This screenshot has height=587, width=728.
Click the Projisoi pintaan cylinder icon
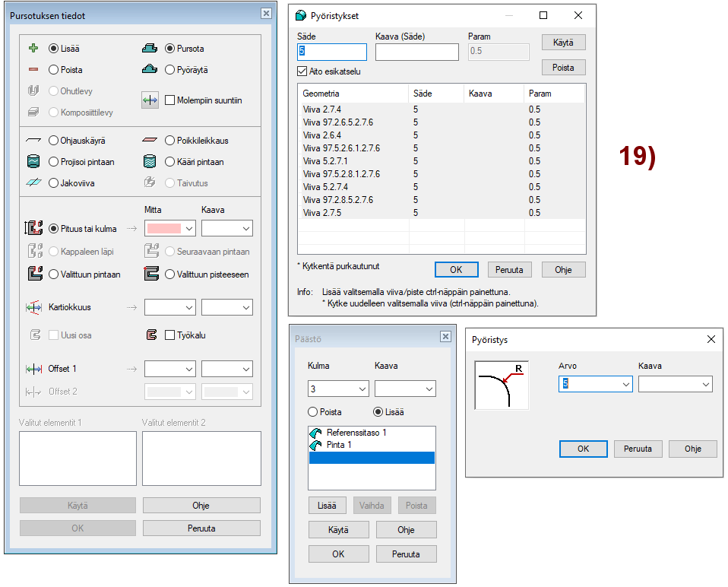coord(33,162)
